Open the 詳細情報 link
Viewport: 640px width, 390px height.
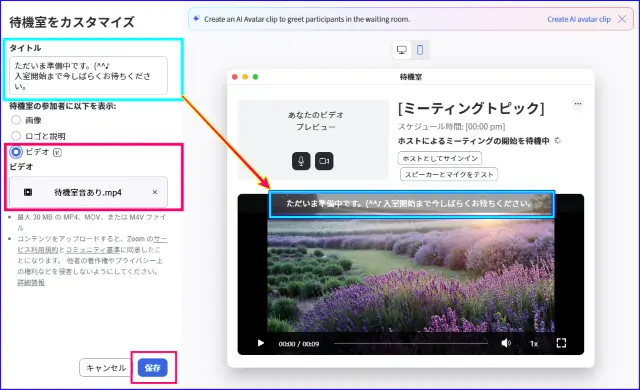point(31,282)
